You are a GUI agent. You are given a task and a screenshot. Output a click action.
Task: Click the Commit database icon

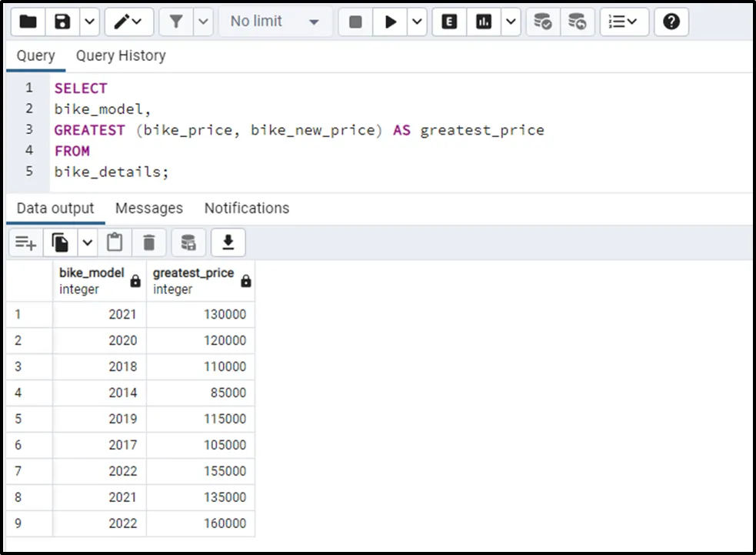click(543, 22)
